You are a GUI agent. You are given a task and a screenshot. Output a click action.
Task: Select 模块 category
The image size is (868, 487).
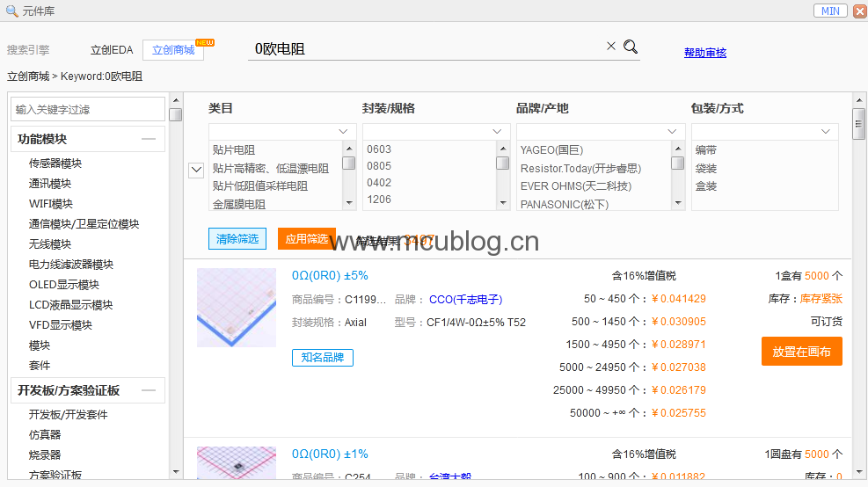[40, 345]
